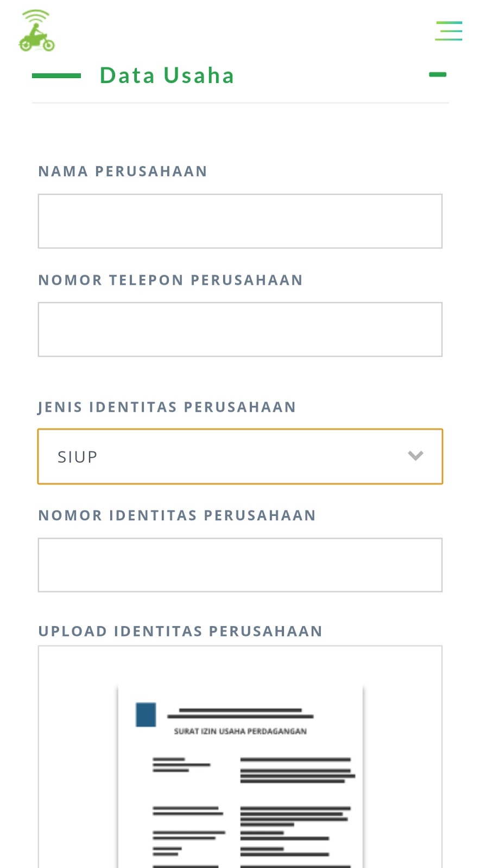Click the Nomor Identitas Perusahaan label

177,515
